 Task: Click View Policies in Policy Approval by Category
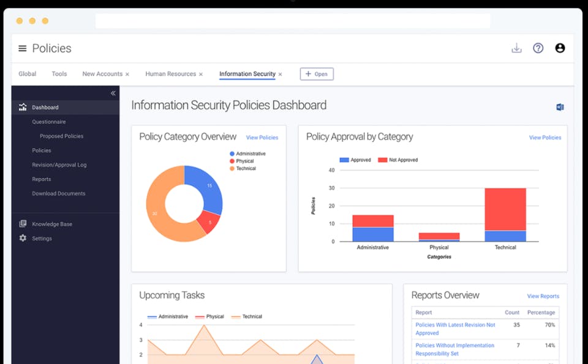(x=545, y=138)
